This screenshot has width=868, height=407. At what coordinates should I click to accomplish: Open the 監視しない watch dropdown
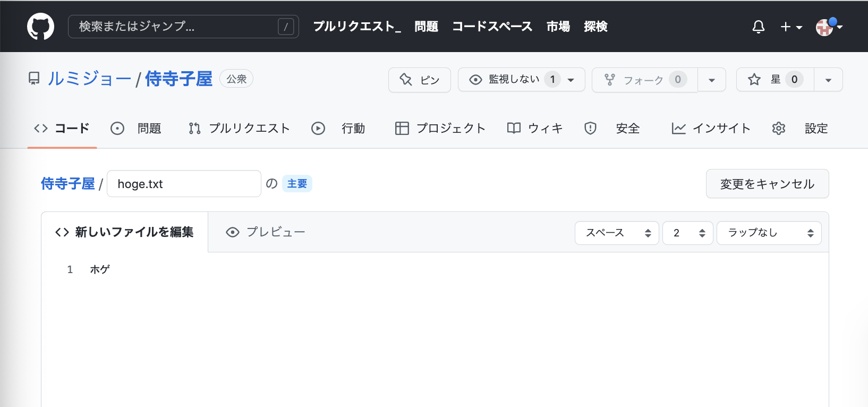click(x=522, y=80)
